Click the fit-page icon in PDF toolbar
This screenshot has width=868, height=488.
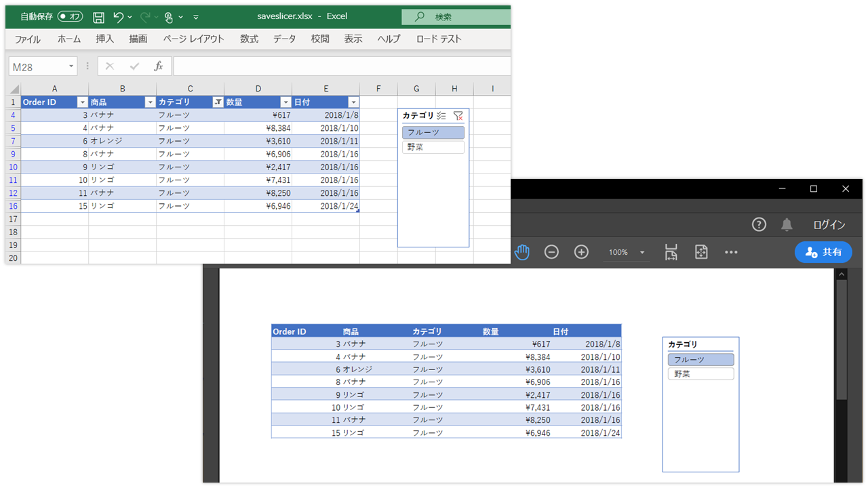coord(701,252)
